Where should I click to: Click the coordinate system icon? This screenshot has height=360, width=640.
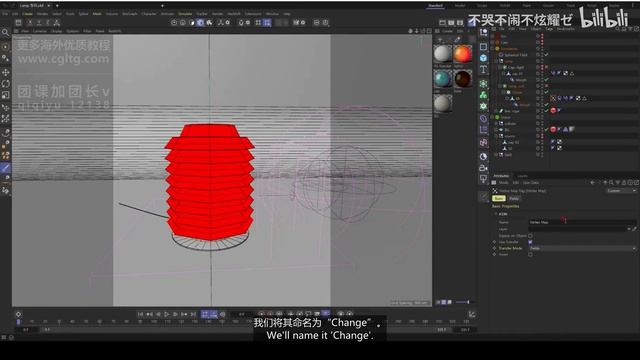click(x=57, y=22)
